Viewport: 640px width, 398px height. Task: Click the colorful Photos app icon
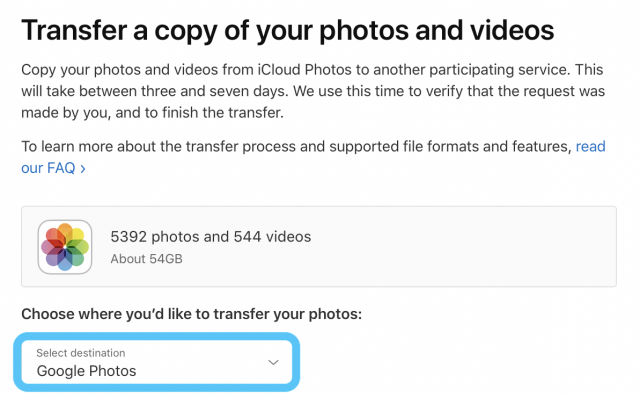point(64,247)
